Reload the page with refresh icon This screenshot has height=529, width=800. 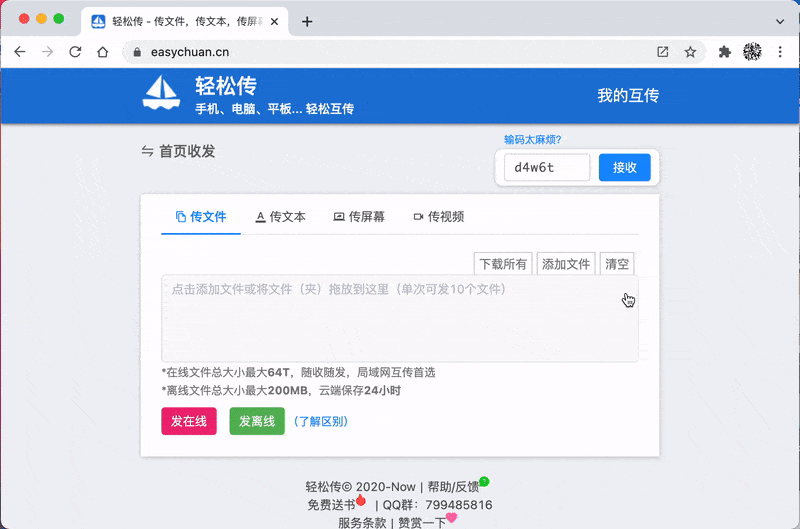[75, 52]
